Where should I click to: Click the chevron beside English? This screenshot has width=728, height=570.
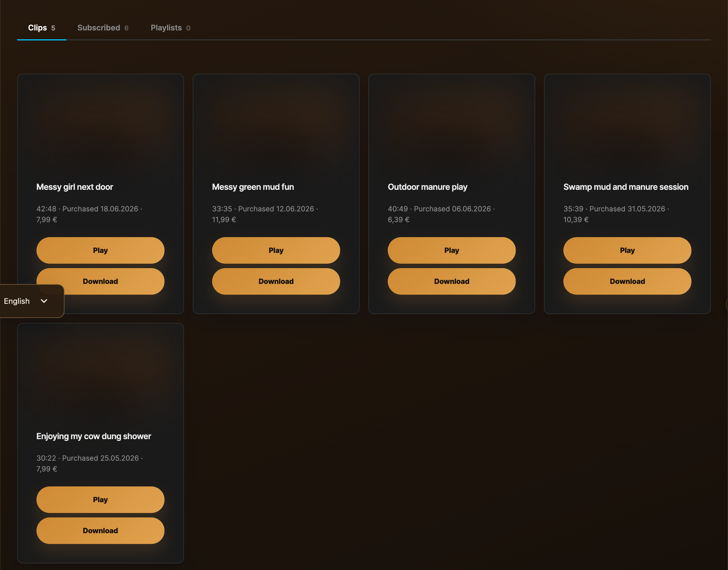coord(44,301)
